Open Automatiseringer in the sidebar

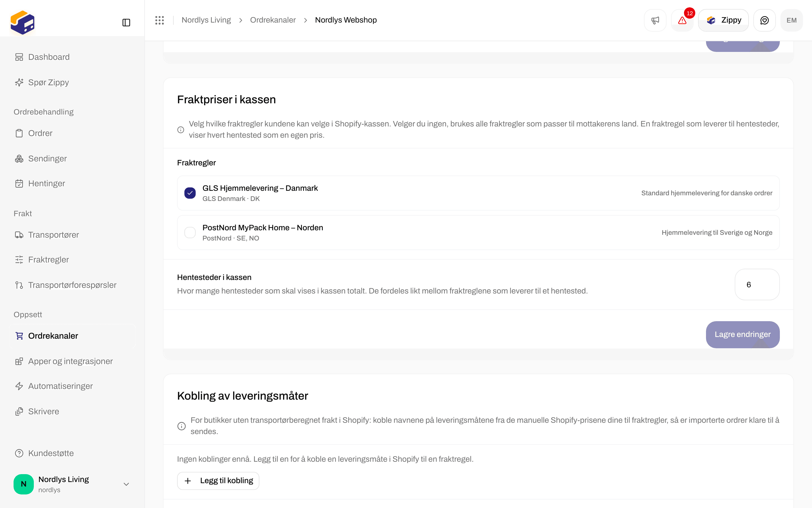[72, 386]
